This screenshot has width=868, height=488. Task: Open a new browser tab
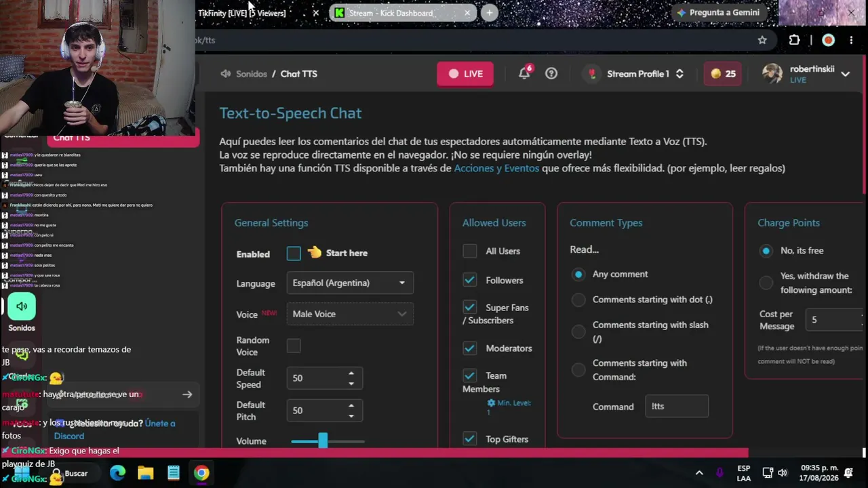[x=489, y=13]
